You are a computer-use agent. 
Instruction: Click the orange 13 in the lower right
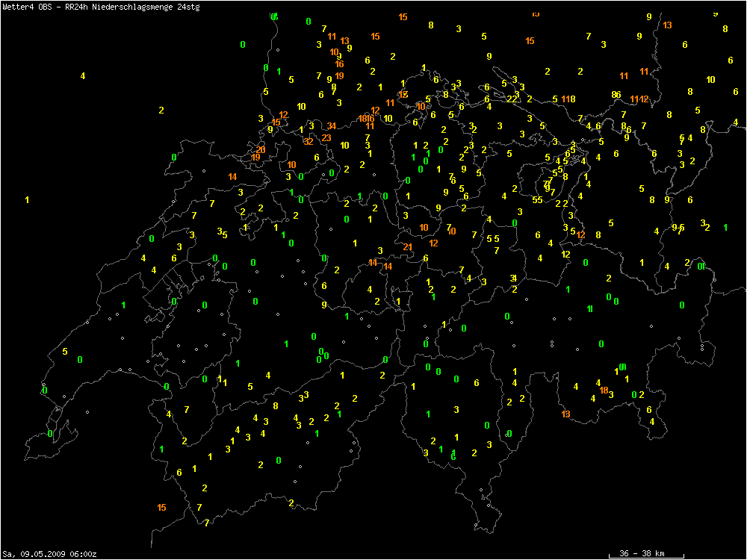click(565, 414)
